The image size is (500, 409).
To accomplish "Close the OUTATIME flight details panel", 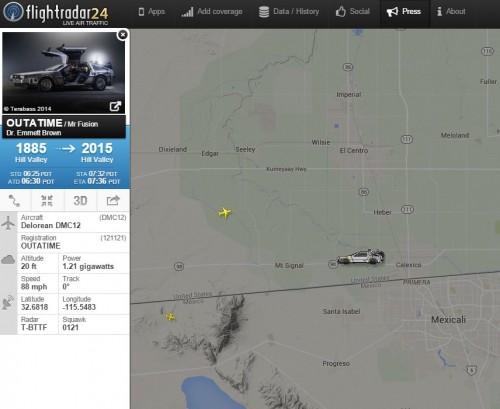I will pos(123,34).
